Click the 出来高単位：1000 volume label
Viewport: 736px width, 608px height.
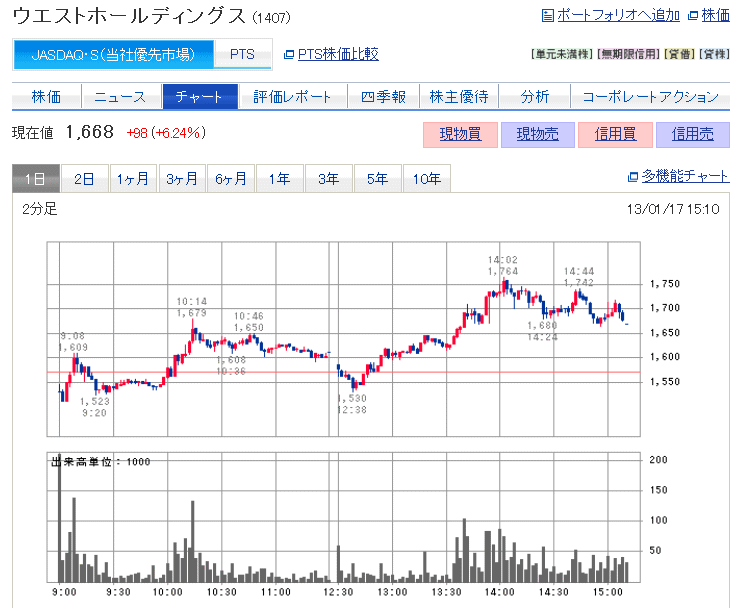tap(100, 462)
